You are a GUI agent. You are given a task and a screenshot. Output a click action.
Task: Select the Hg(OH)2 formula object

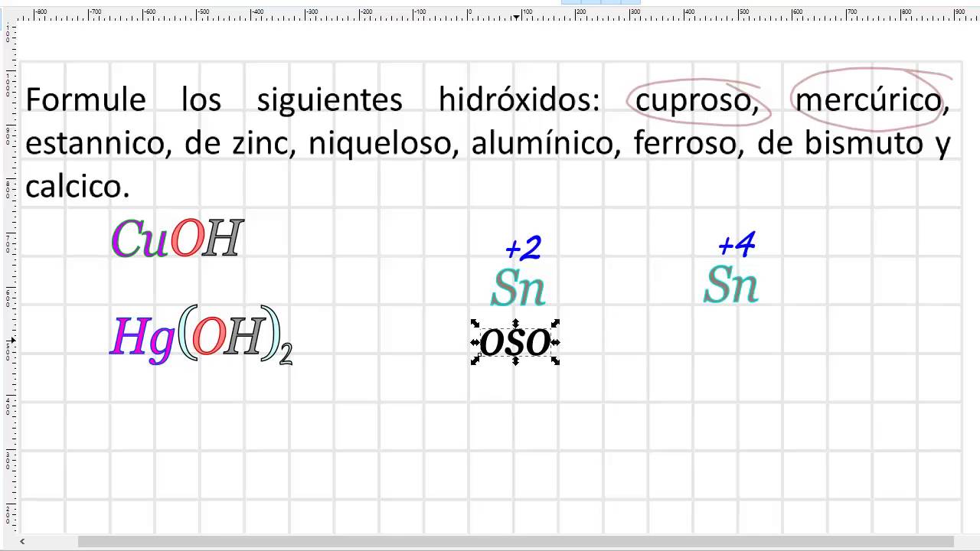point(201,335)
